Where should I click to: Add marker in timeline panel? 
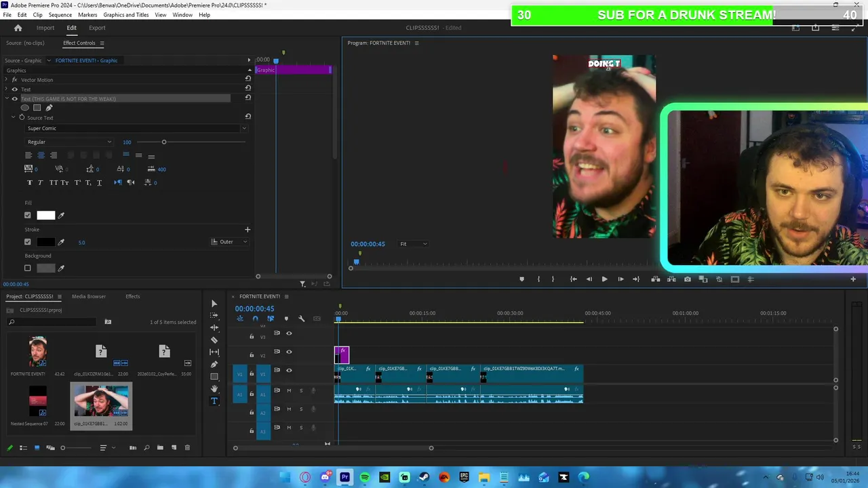(x=286, y=319)
